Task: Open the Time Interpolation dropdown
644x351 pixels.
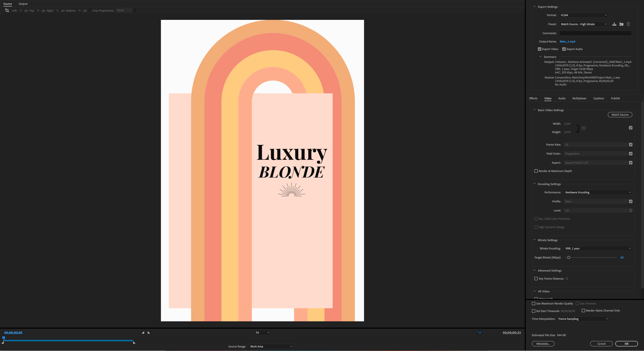Action: coord(583,319)
